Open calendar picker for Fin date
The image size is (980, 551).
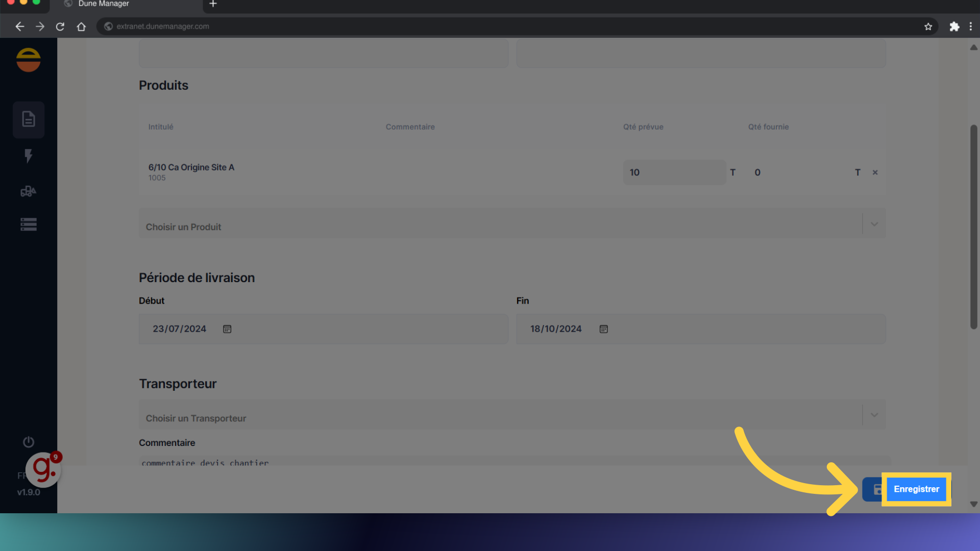click(603, 329)
